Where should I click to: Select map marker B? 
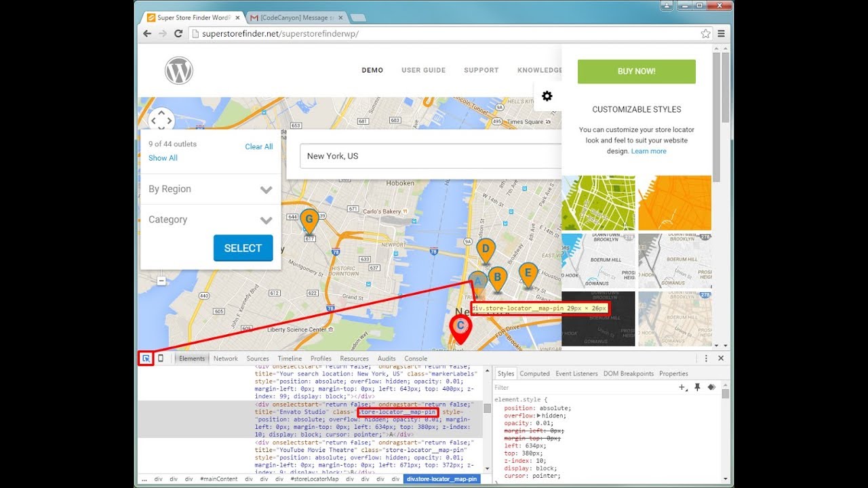[498, 279]
